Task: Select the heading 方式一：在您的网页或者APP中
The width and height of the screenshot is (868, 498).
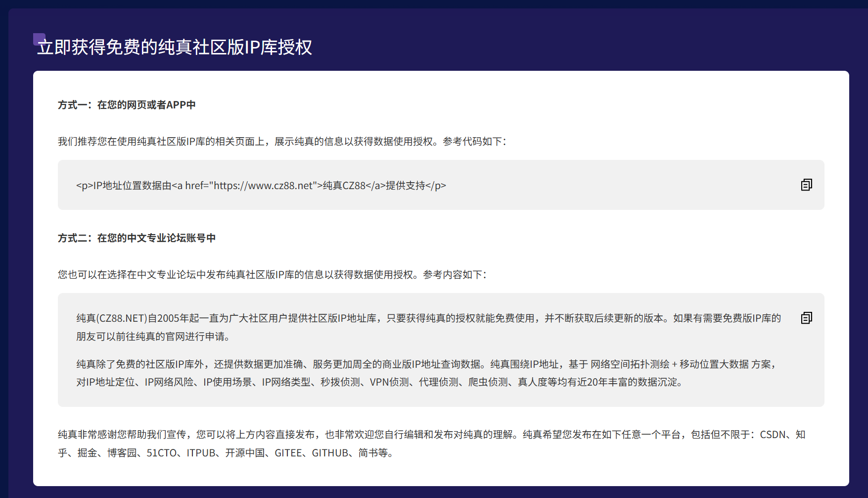Action: point(127,105)
